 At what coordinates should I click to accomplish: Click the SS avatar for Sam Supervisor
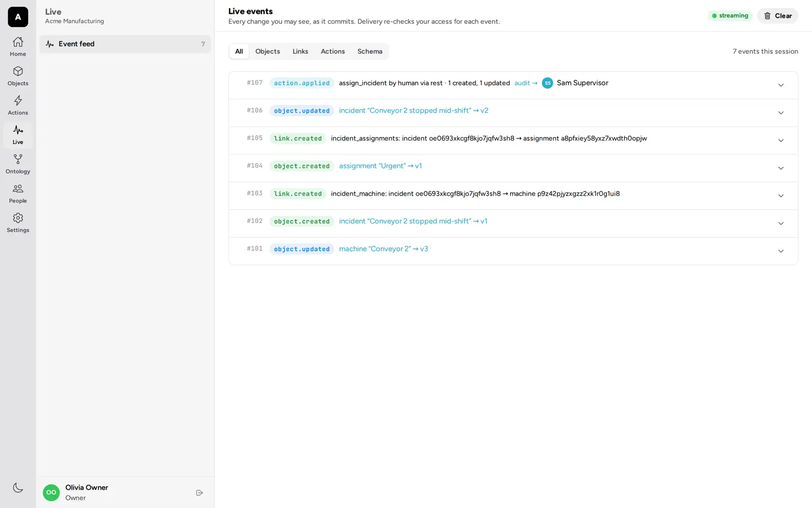pyautogui.click(x=547, y=83)
